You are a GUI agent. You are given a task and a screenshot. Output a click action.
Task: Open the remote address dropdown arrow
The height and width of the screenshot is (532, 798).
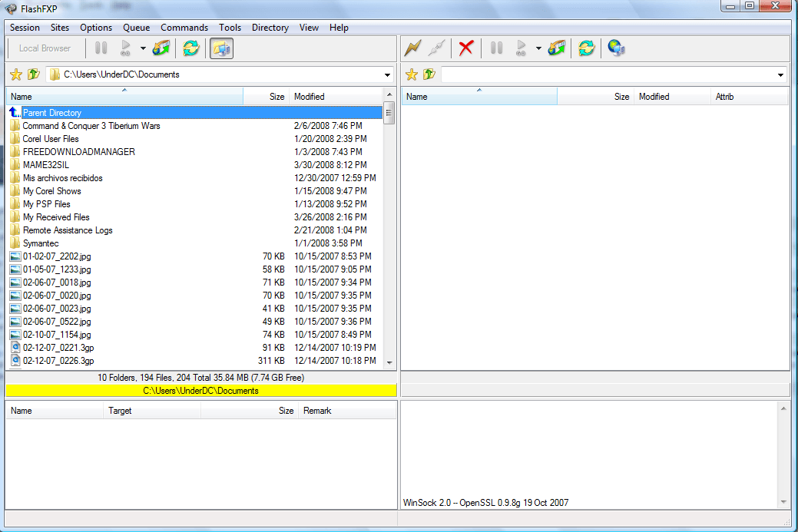click(x=780, y=74)
